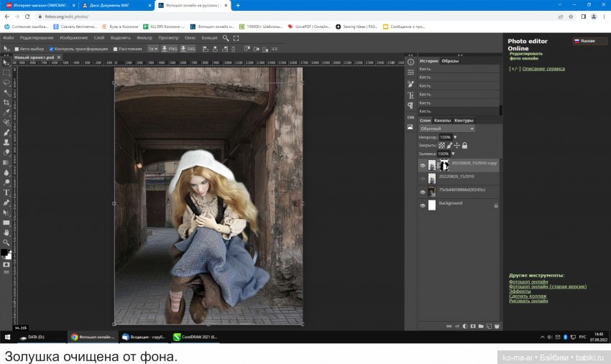Screen dimensions: 611x364
Task: Toggle lock transparent pixels icon
Action: pos(441,145)
